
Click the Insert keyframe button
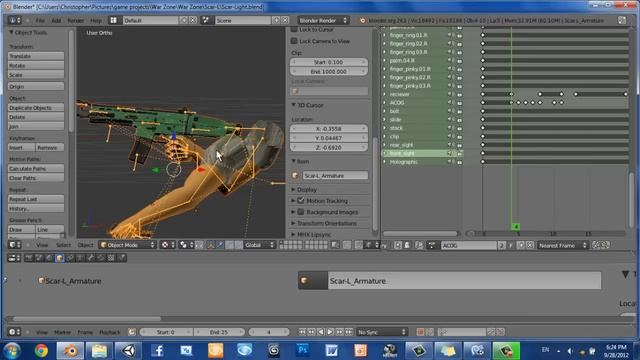21,147
